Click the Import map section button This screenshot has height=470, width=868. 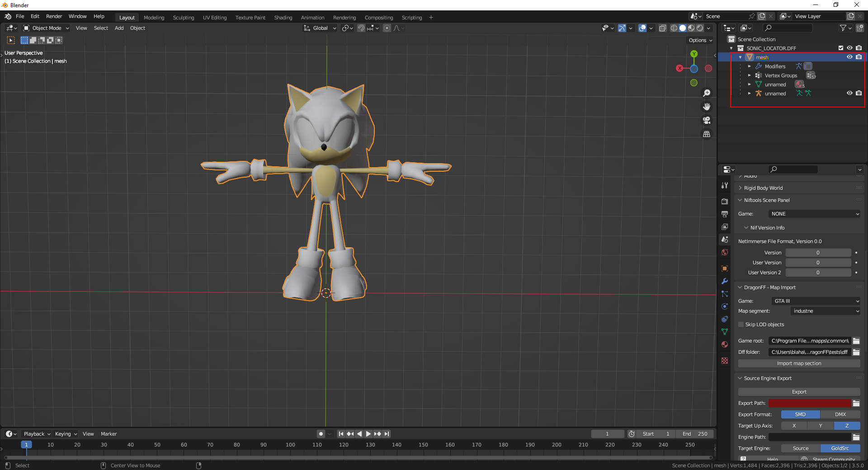pos(799,363)
